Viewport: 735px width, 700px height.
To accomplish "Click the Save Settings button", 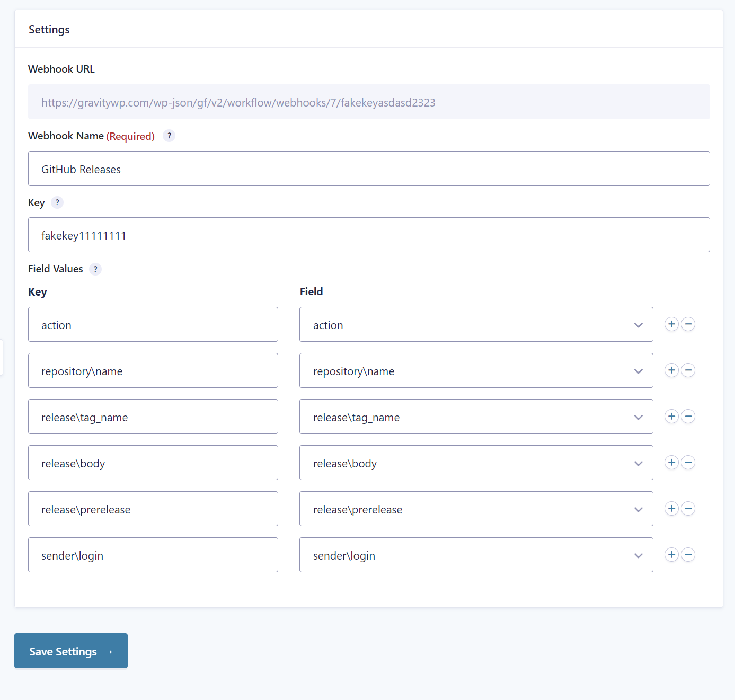I will [71, 651].
